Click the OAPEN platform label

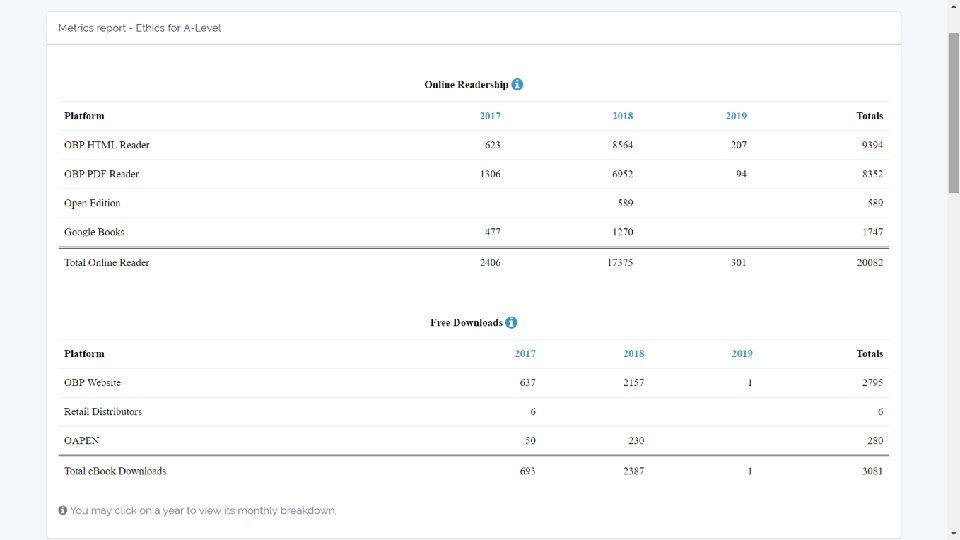pos(81,440)
